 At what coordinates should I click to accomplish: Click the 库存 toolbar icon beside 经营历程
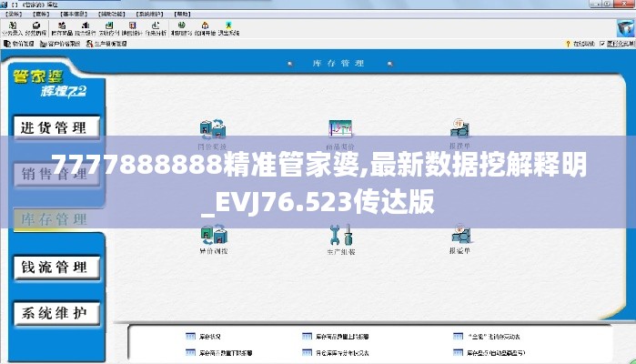pyautogui.click(x=62, y=28)
